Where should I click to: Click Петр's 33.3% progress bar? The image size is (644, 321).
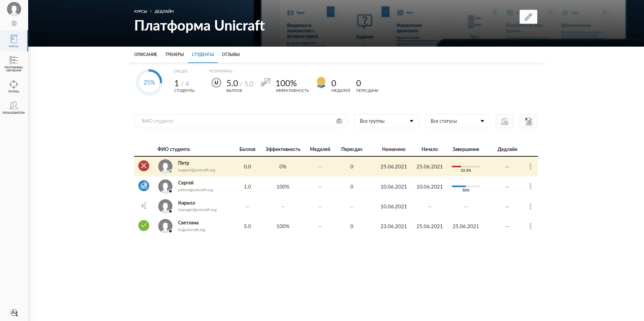coord(466,166)
